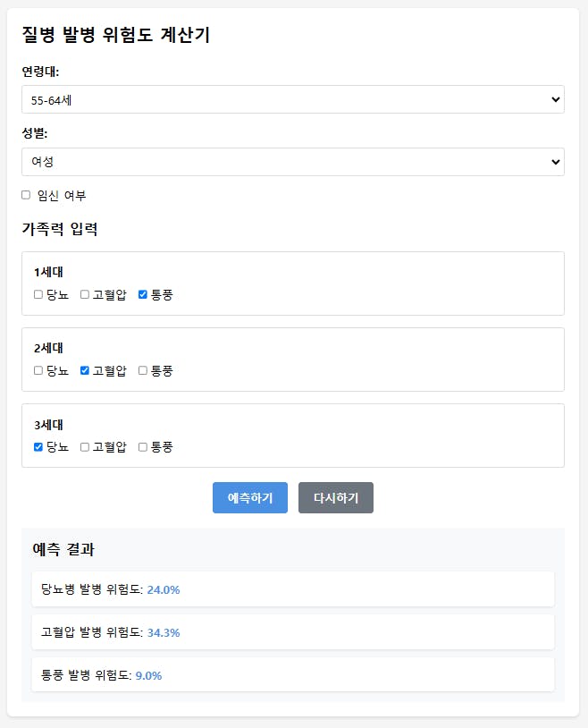Image resolution: width=588 pixels, height=728 pixels.
Task: Select the 당뇨병 발병 위험도 24.0% result
Action: (x=293, y=589)
